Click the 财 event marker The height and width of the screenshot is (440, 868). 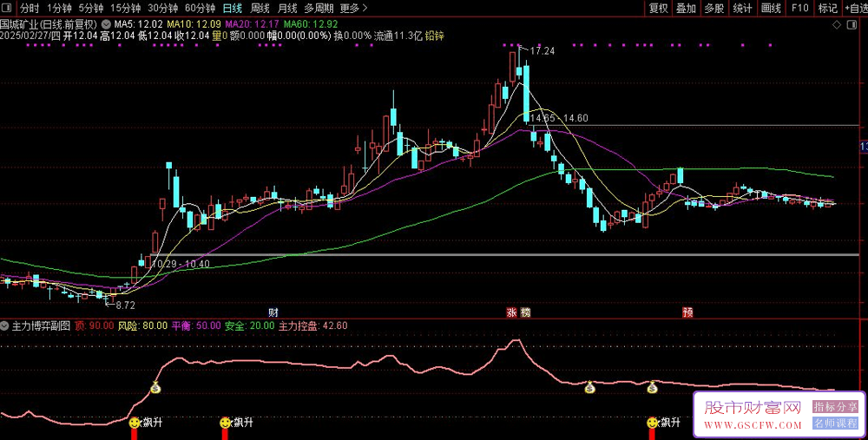(273, 312)
